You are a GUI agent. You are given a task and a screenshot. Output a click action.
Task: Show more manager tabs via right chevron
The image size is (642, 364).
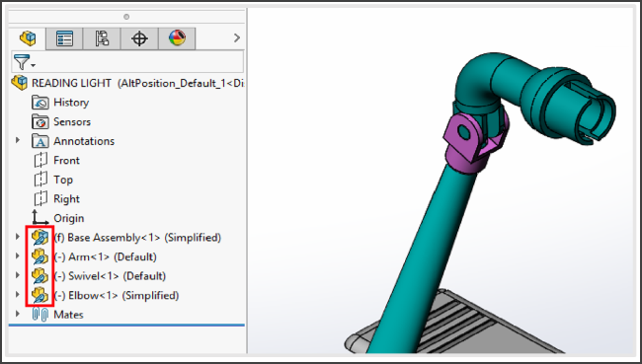(x=237, y=38)
